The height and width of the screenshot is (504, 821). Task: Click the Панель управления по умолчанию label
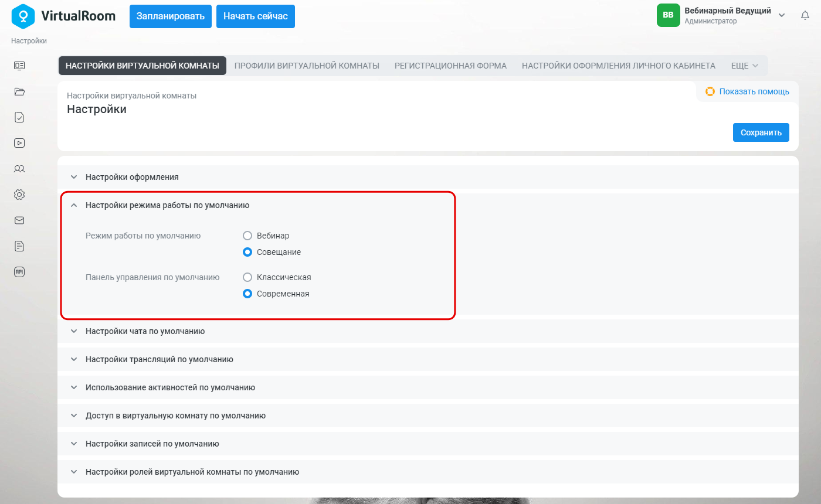(152, 277)
